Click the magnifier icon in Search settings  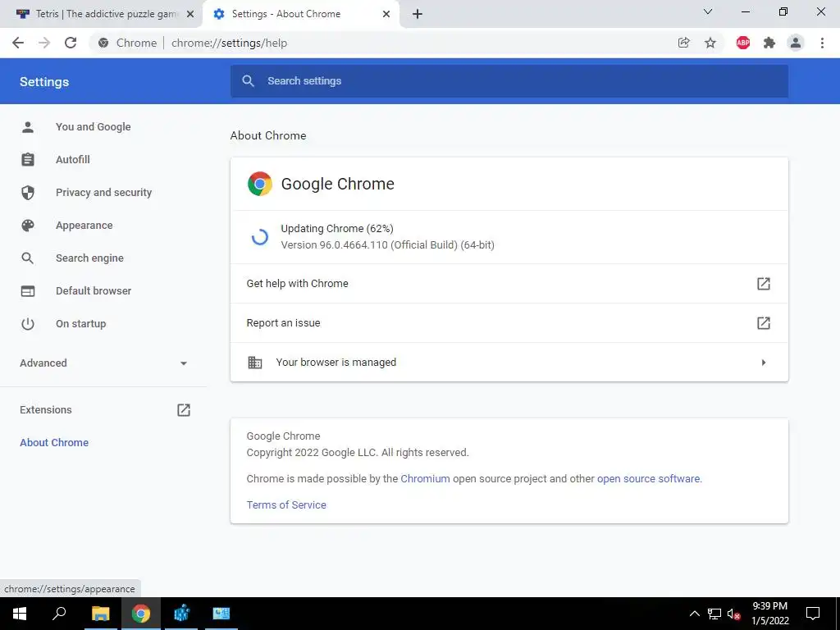tap(248, 81)
